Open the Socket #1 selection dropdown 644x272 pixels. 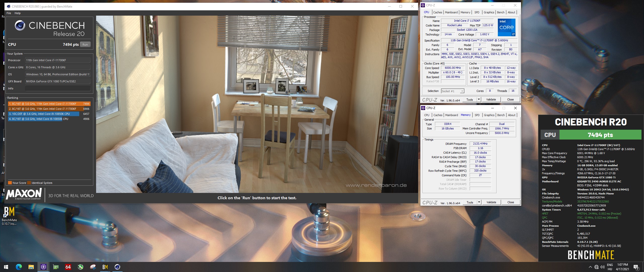click(x=453, y=91)
